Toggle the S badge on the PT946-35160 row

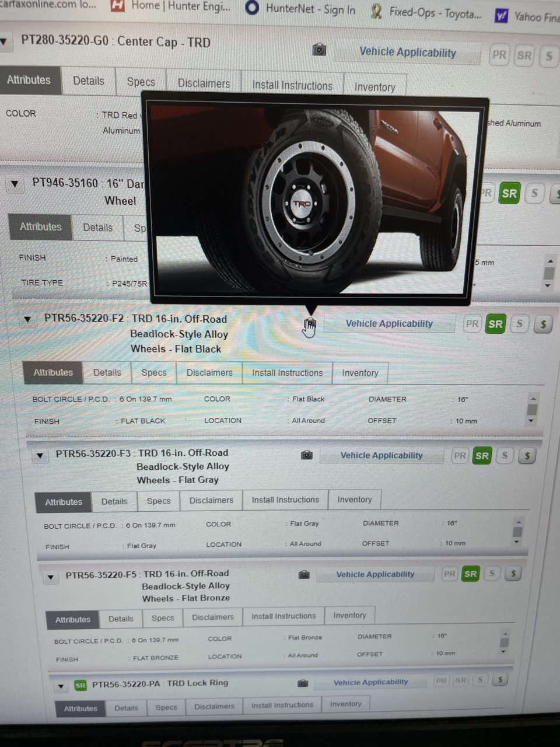pos(534,193)
